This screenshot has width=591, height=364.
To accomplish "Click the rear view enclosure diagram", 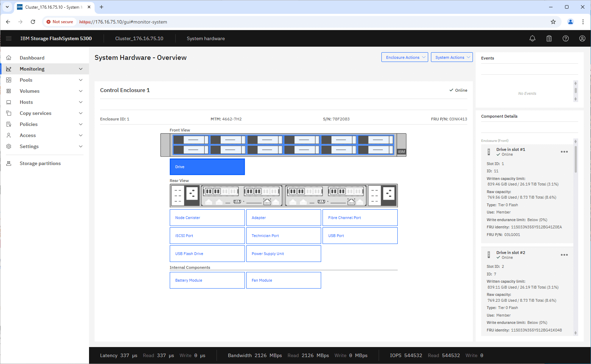I will [x=284, y=195].
